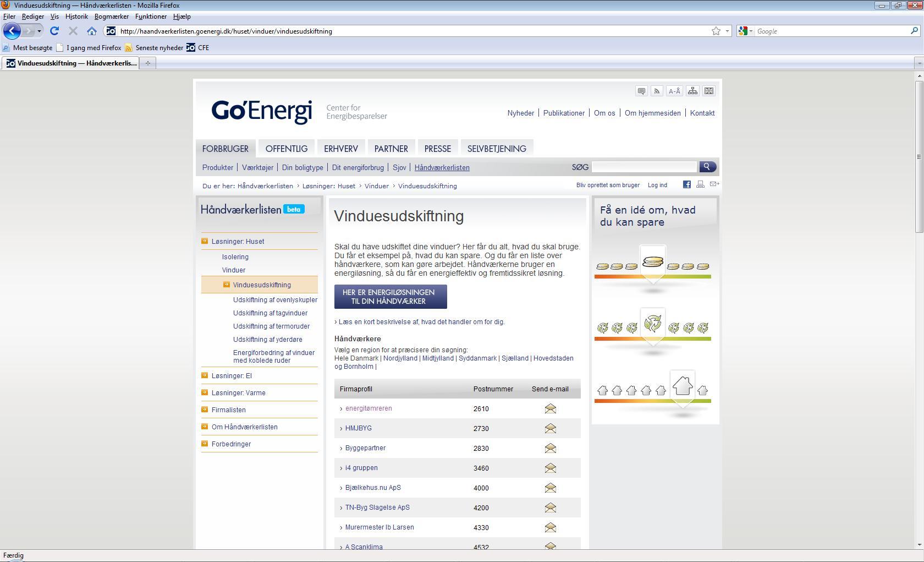The width and height of the screenshot is (924, 562).
Task: Click the search magnifier button
Action: (x=707, y=167)
